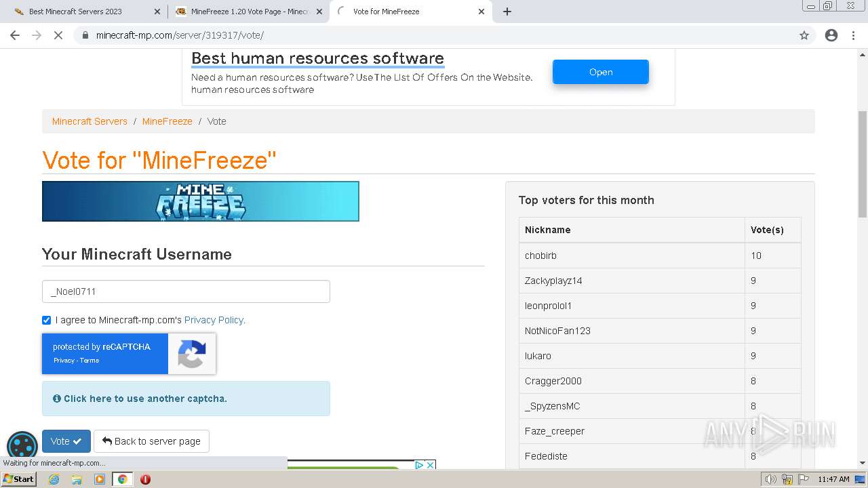Launch Internet Explorer from taskbar
The height and width of the screenshot is (488, 868).
(54, 479)
